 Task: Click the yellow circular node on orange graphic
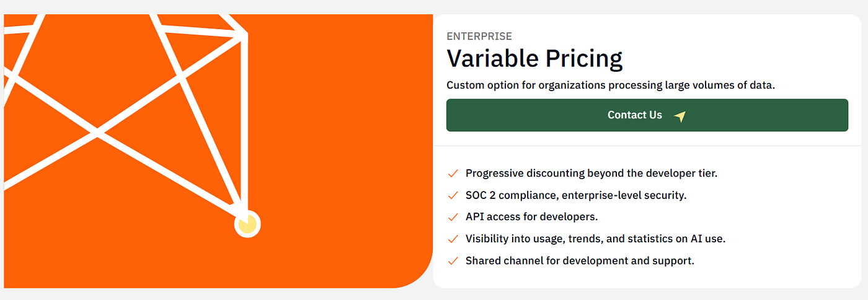[x=247, y=224]
